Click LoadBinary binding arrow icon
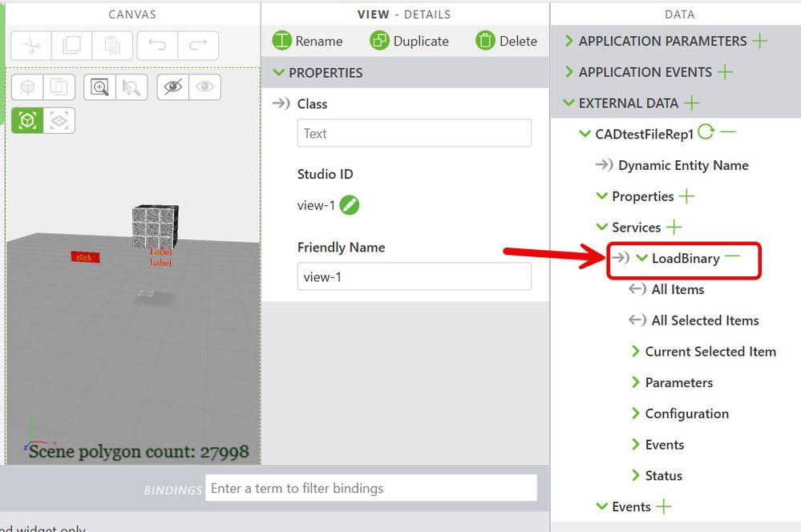801x532 pixels. [x=620, y=257]
